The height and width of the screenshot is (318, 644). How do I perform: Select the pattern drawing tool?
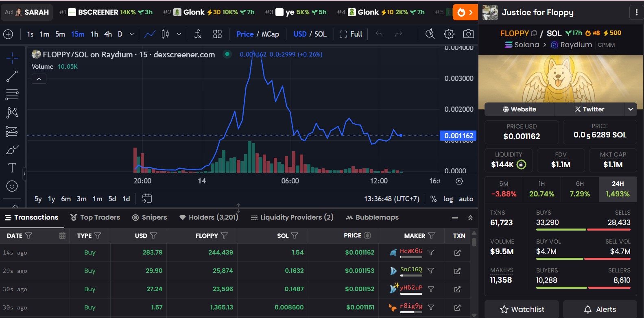(12, 113)
